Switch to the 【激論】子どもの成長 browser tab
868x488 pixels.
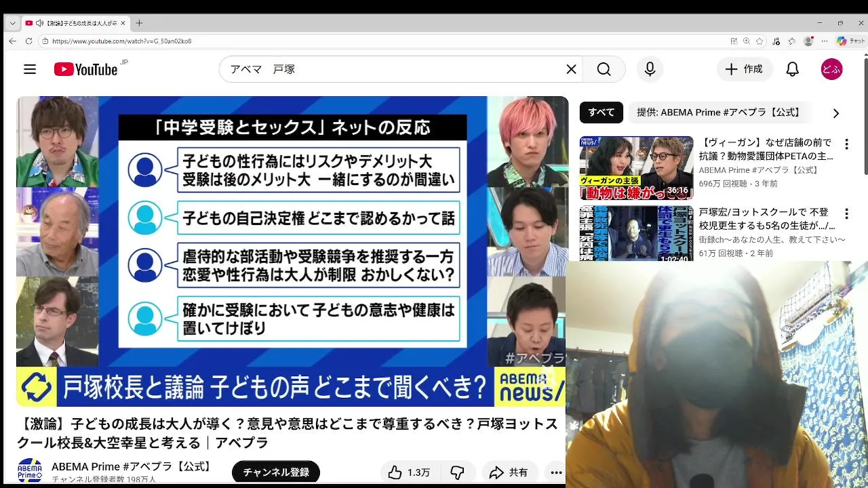[x=75, y=23]
